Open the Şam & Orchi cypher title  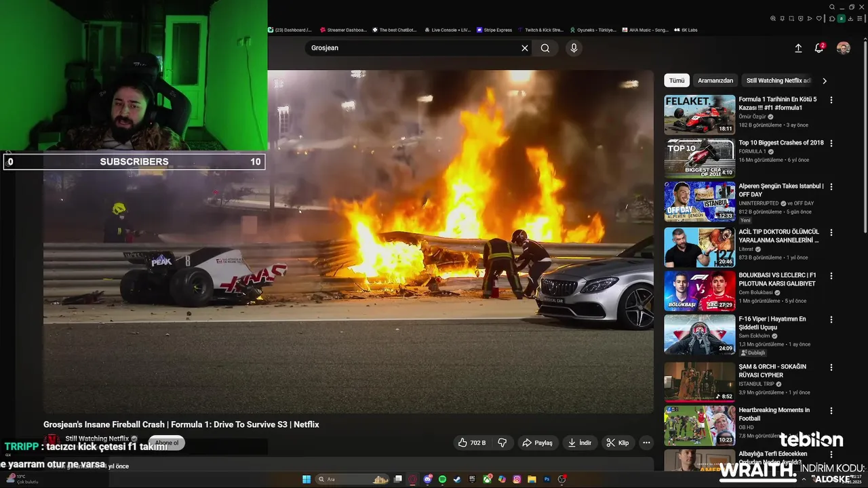(x=772, y=371)
